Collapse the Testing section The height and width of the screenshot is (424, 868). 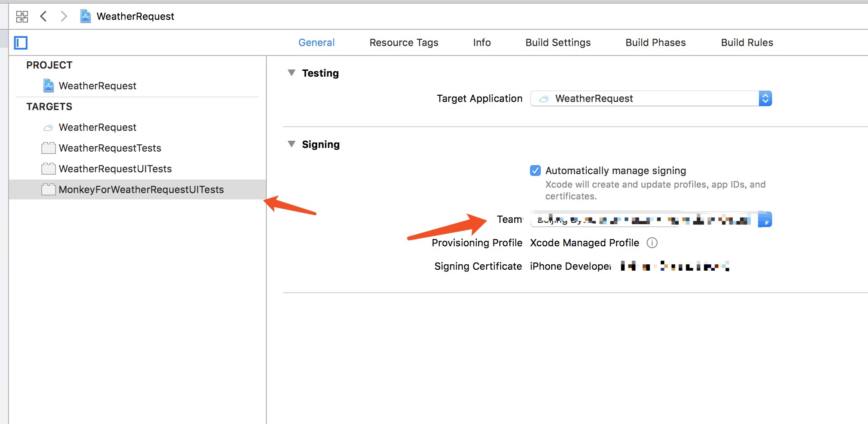click(292, 73)
